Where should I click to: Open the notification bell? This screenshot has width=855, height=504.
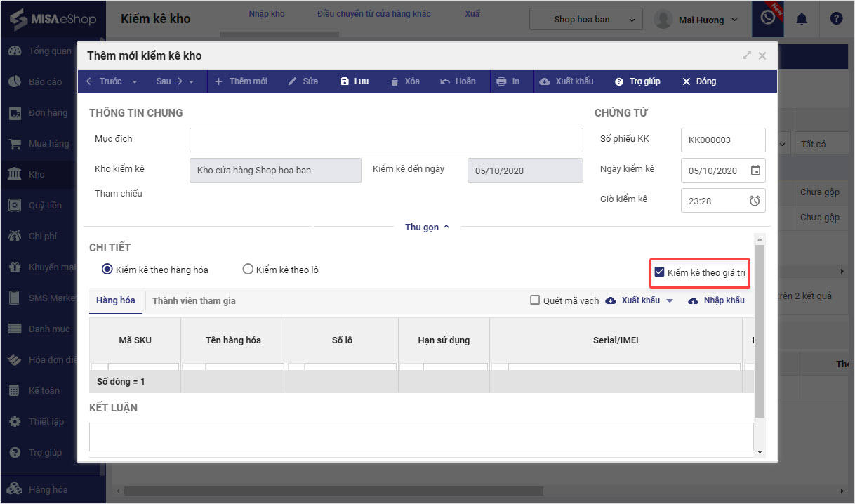801,20
